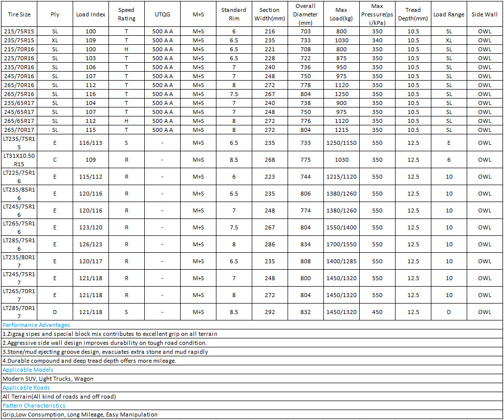This screenshot has height=420, width=504.
Task: Click section width 292 cell
Action: coord(270,312)
